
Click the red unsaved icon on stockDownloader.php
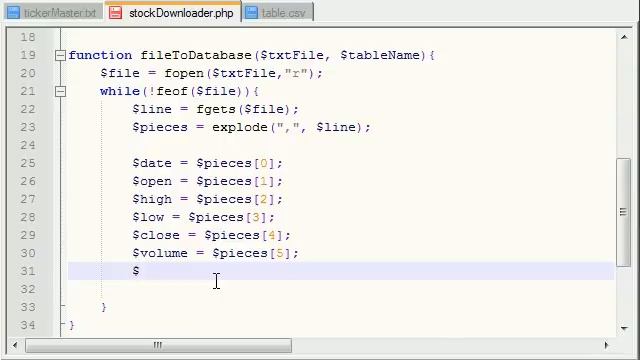(x=116, y=13)
